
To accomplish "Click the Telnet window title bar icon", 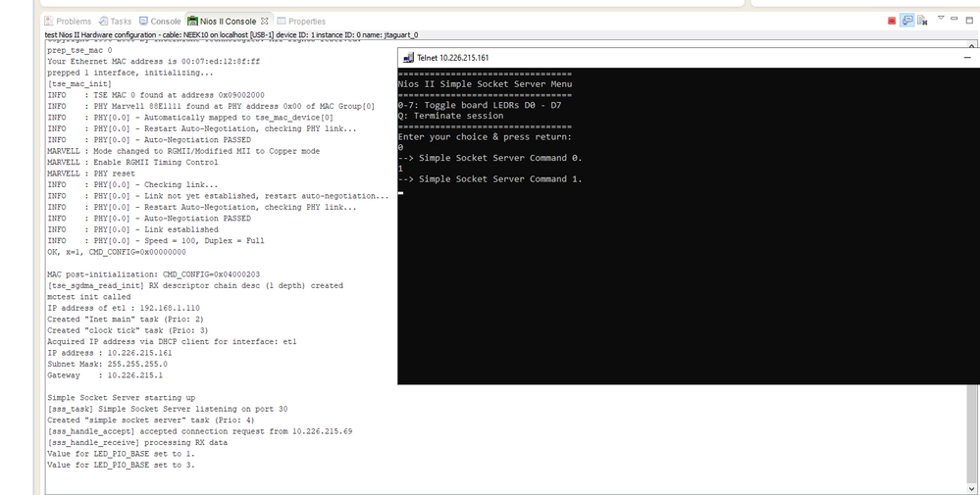I will (x=408, y=58).
